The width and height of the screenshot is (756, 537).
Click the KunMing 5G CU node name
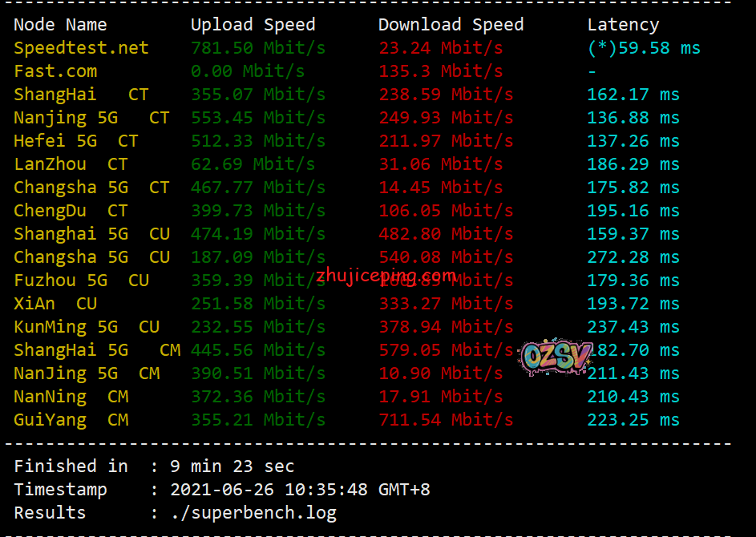point(87,327)
